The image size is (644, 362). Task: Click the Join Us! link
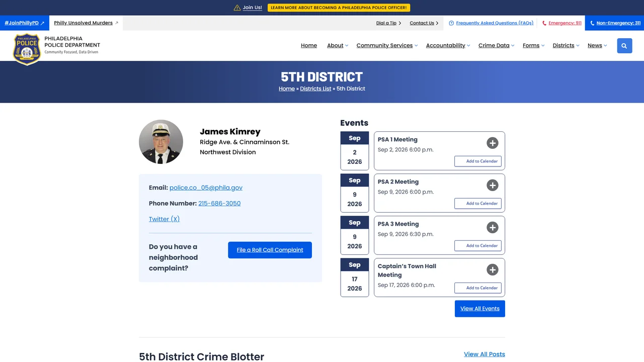point(252,8)
